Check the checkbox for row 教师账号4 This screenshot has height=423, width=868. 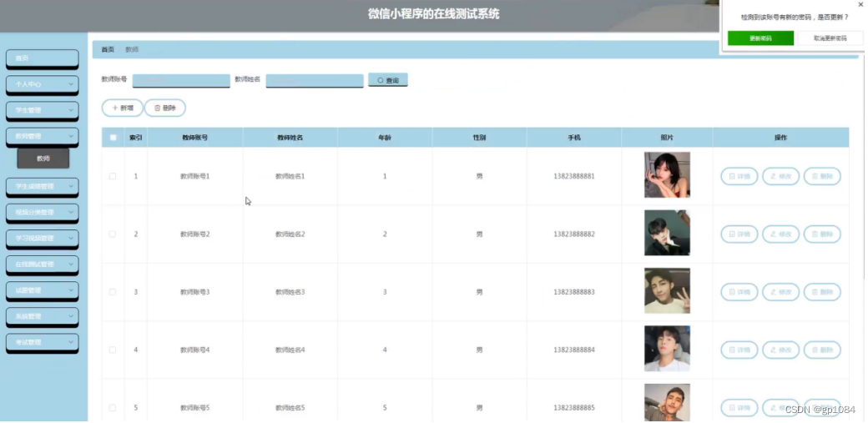(x=113, y=350)
